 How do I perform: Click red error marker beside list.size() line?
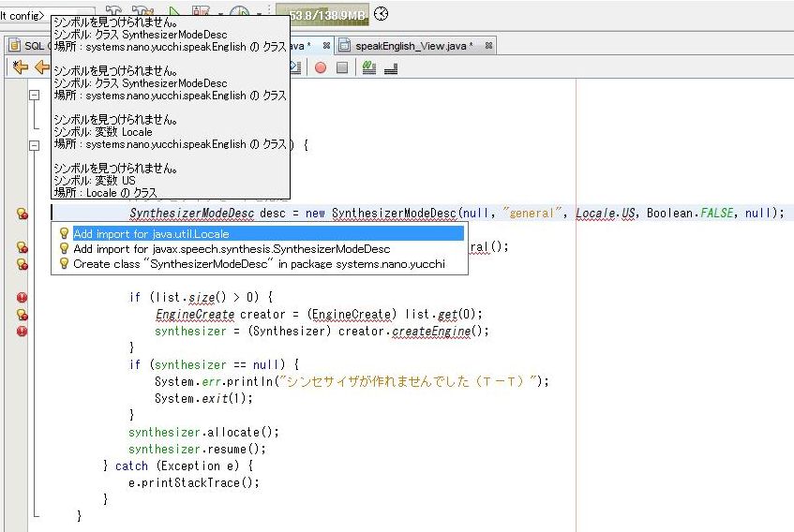pyautogui.click(x=22, y=298)
